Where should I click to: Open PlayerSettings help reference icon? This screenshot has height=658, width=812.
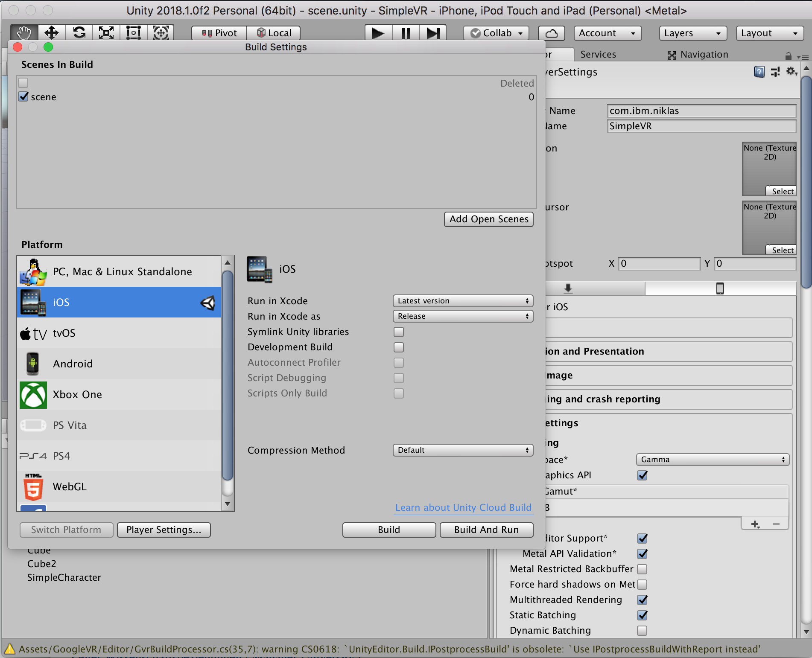tap(759, 72)
